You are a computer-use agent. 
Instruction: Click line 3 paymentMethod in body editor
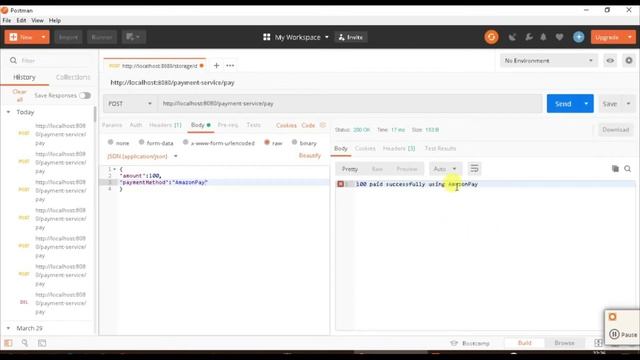point(164,182)
